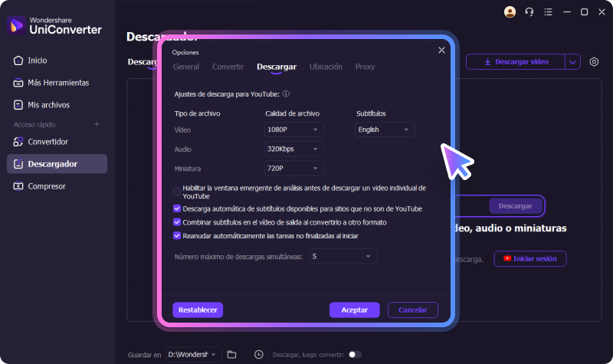Uncheck automatic subtitle download checkbox
The image size is (613, 364).
click(x=177, y=208)
